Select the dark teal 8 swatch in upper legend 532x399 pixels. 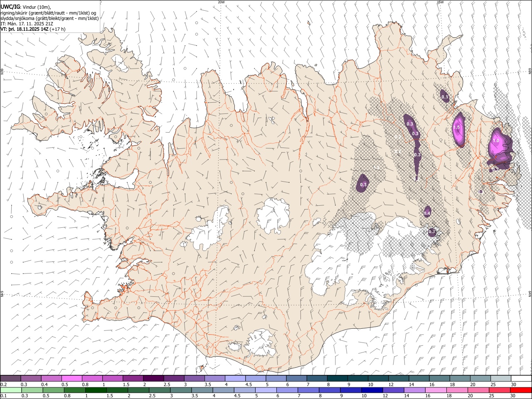click(x=337, y=378)
